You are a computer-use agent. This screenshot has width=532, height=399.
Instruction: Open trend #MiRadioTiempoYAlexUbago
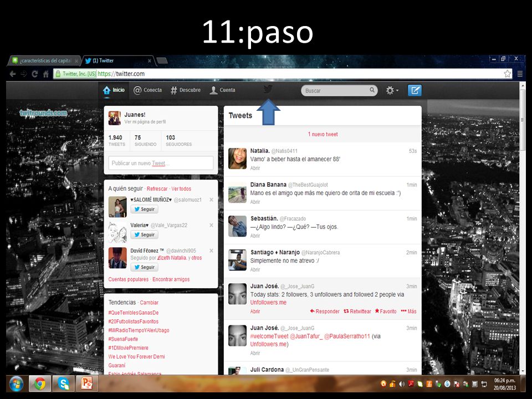pos(139,330)
